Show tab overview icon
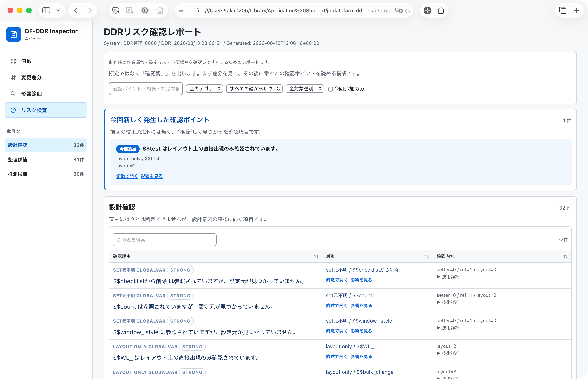 pyautogui.click(x=563, y=10)
